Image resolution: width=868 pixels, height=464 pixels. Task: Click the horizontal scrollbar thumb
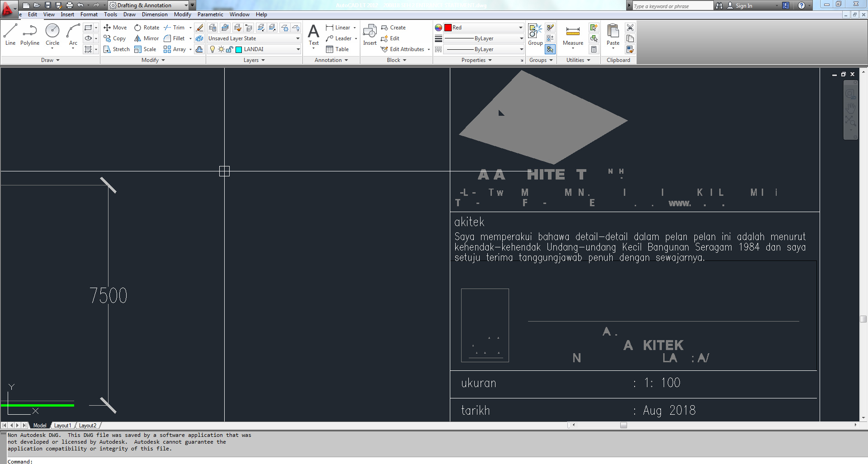[x=623, y=425]
